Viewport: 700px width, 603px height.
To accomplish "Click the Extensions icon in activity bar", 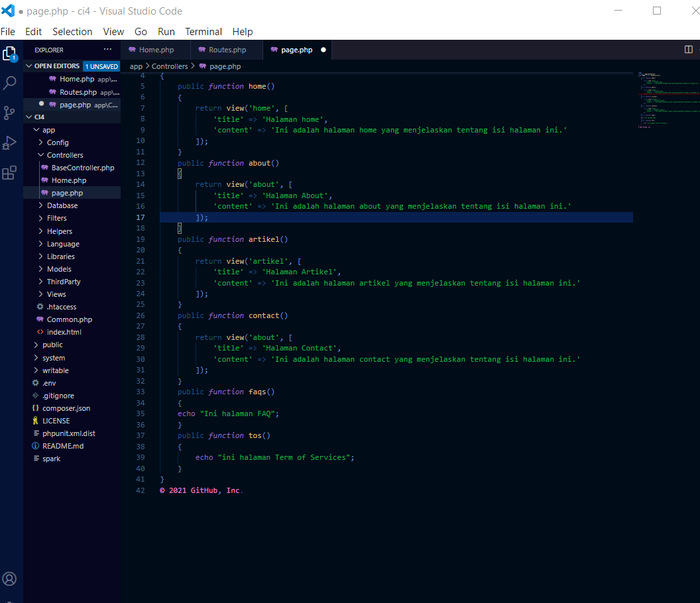I will coord(10,173).
